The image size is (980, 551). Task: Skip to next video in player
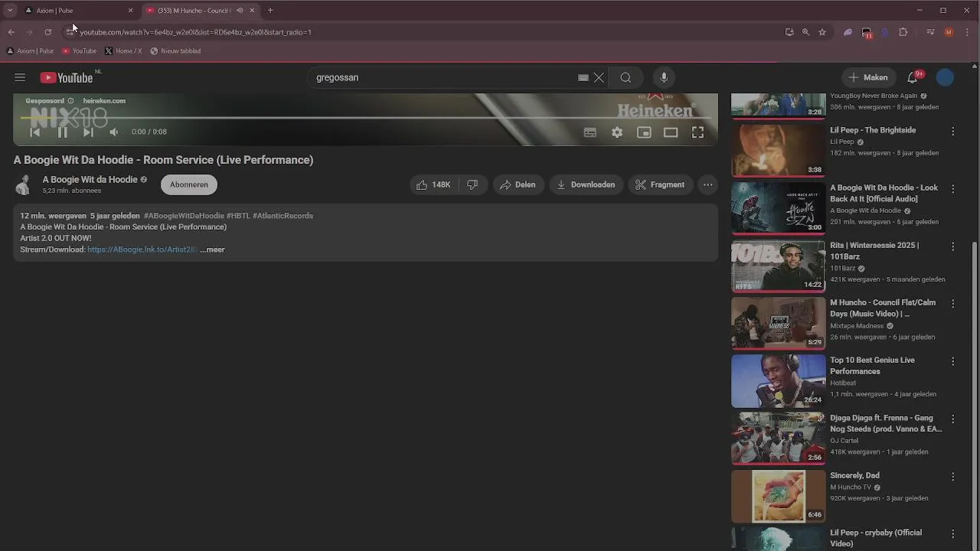coord(88,132)
